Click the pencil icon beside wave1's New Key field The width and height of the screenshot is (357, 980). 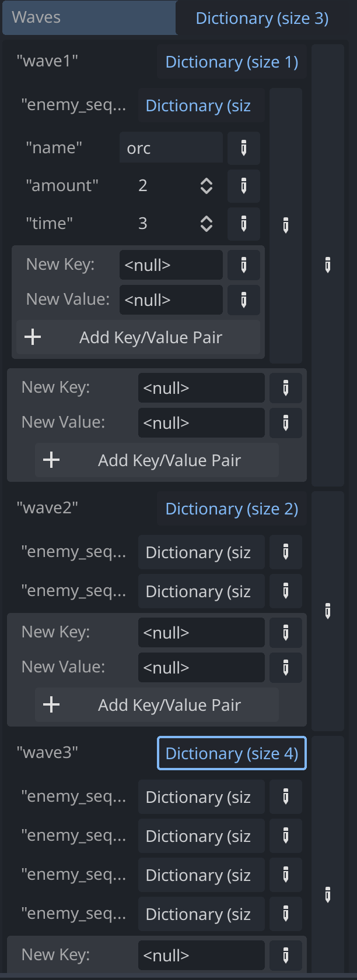243,265
